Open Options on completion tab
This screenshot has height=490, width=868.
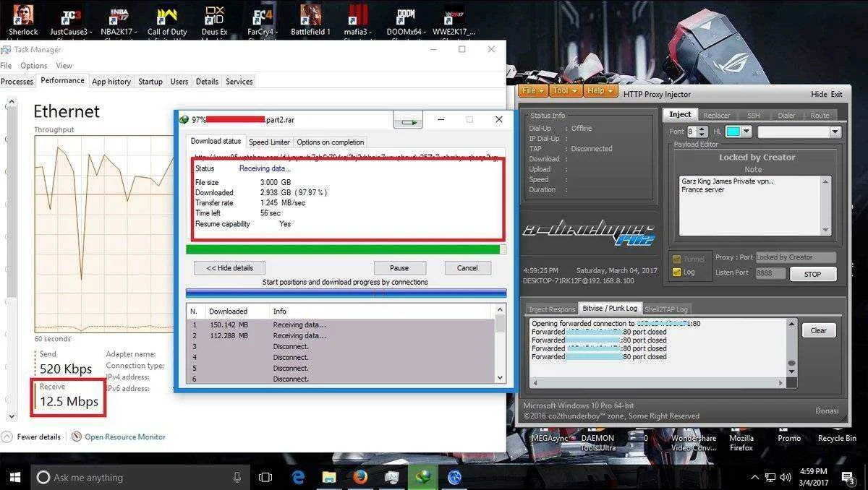pos(331,142)
